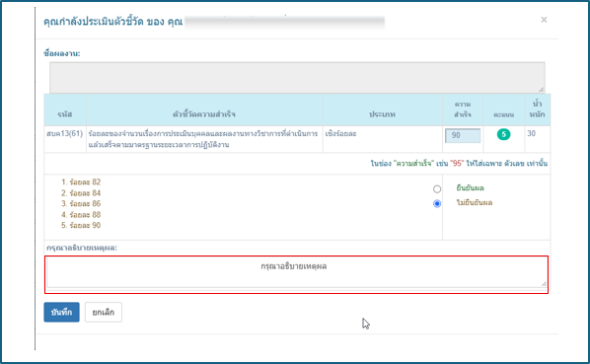Screen dimensions: 590x364
Task: Click the ประเภท cell เชิงร้อยละ
Action: (x=340, y=133)
